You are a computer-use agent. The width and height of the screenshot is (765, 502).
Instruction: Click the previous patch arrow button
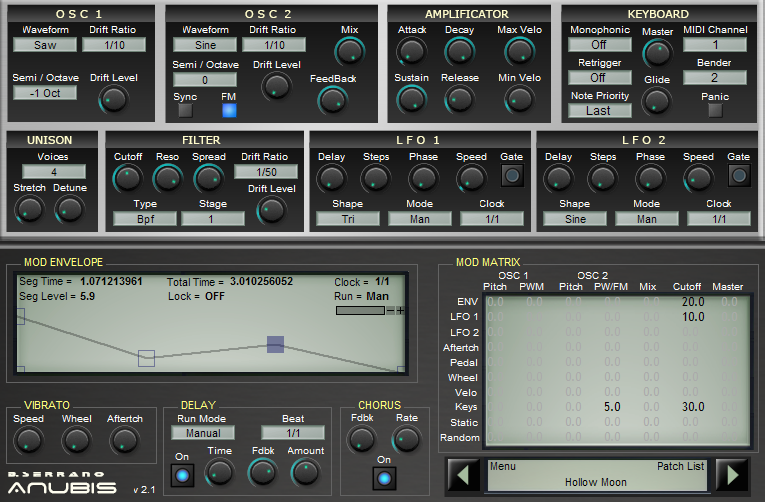tap(463, 474)
